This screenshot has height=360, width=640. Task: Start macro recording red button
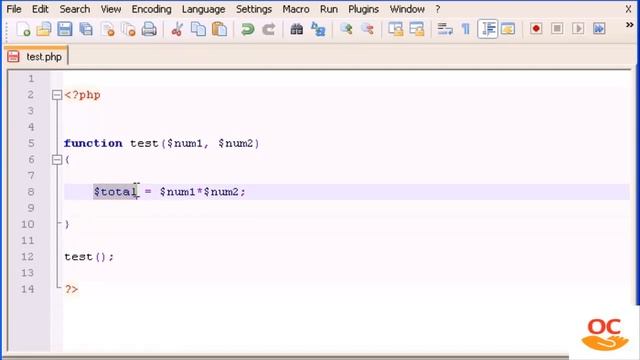536,29
